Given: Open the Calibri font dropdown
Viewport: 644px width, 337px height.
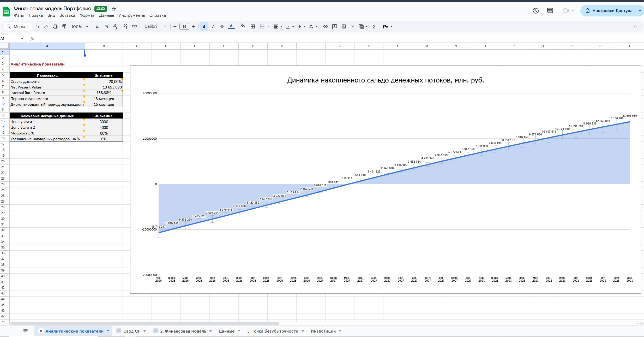Looking at the screenshot, I should click(155, 26).
